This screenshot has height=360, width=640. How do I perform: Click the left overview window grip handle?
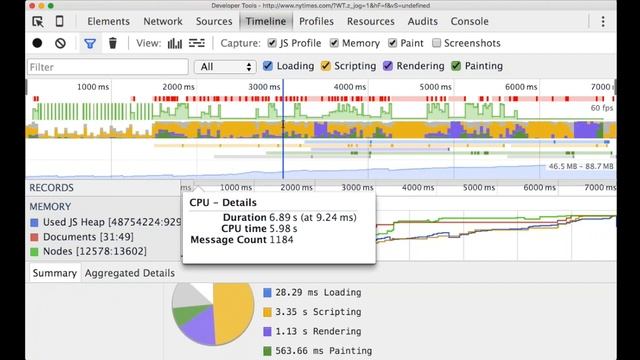(x=27, y=87)
